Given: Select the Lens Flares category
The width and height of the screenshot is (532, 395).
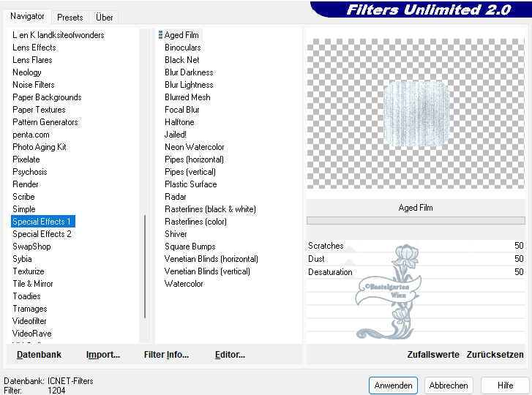Looking at the screenshot, I should [32, 60].
